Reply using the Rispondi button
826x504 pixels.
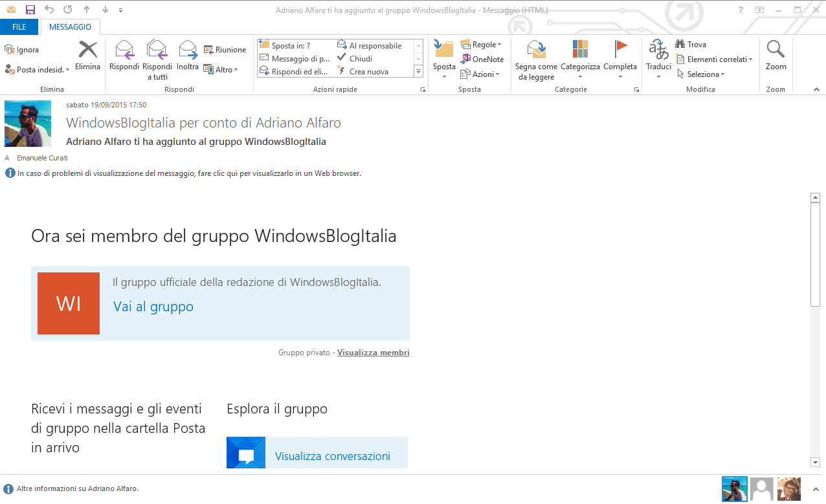[x=124, y=56]
